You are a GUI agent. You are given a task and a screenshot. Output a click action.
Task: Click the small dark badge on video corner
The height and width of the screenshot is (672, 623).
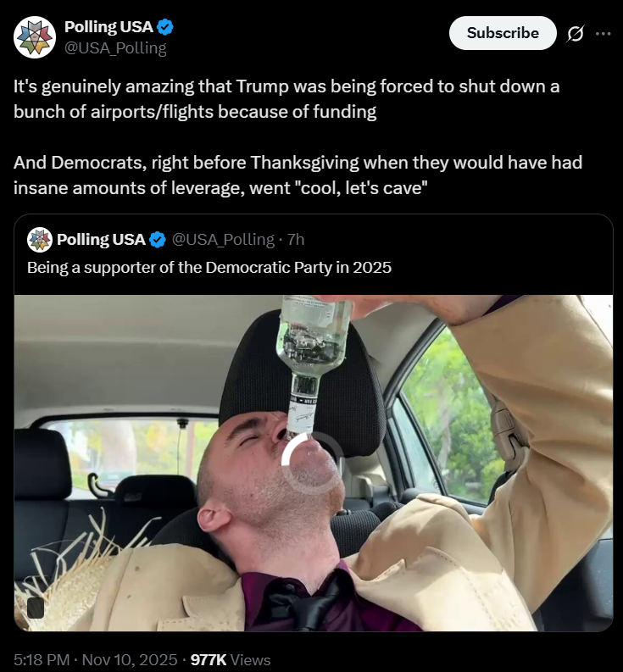point(36,608)
